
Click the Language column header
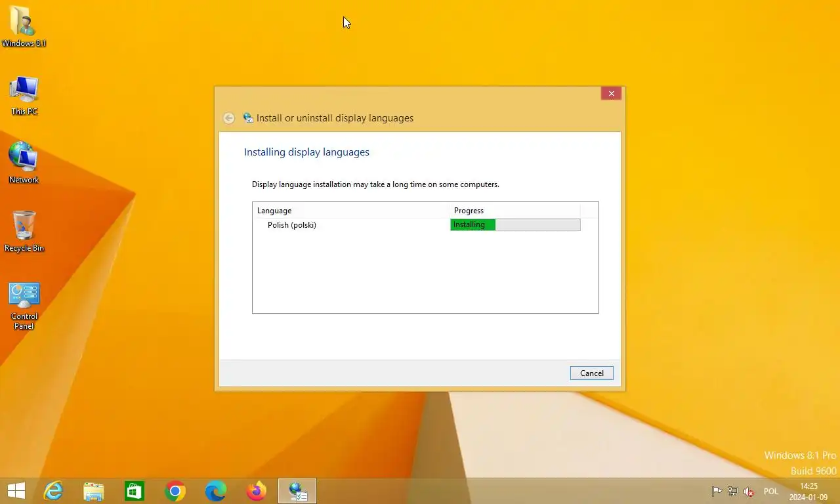click(x=351, y=211)
